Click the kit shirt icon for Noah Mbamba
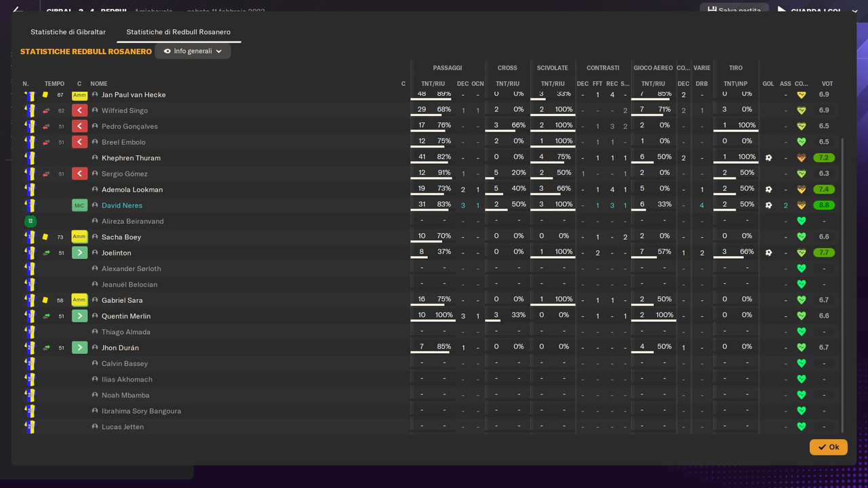 point(30,395)
